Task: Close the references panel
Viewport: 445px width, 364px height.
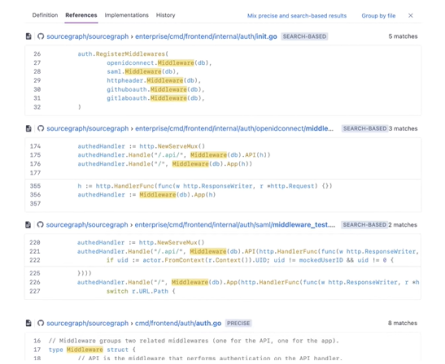Action: coord(411,15)
